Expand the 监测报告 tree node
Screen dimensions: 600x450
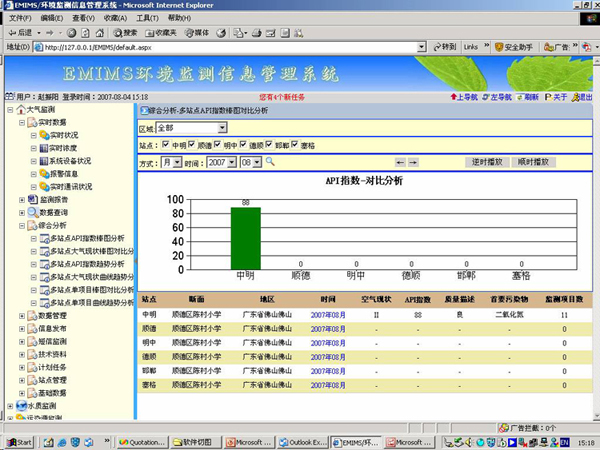click(x=22, y=200)
